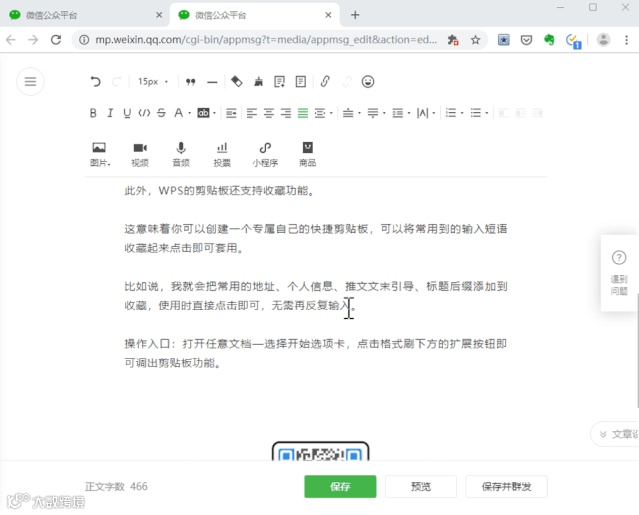Click the mp.weixin.qq.com address bar
Screen dimensions: 639x515
click(x=266, y=40)
